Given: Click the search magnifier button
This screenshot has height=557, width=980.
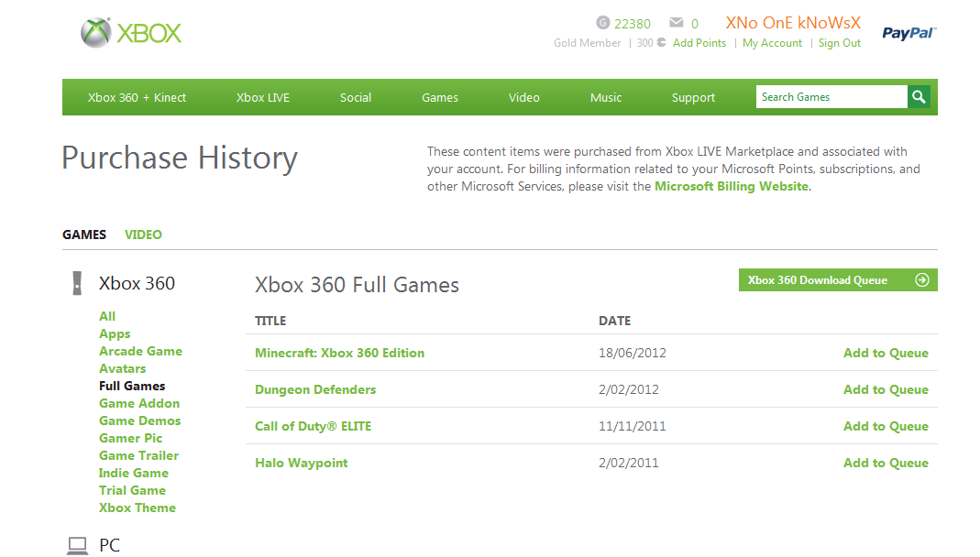Looking at the screenshot, I should point(919,97).
